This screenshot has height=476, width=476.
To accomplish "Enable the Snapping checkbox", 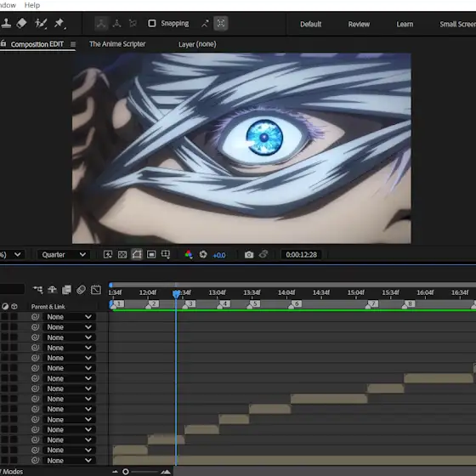I will tap(152, 24).
